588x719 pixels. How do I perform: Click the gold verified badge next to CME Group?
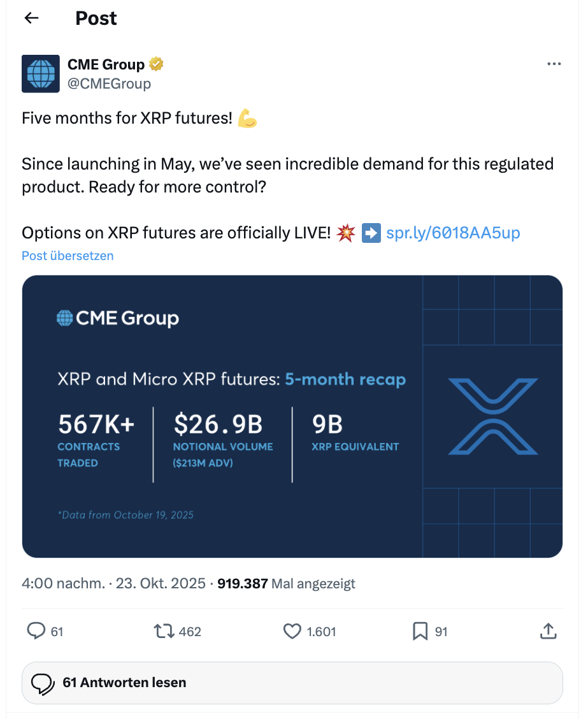[x=155, y=64]
